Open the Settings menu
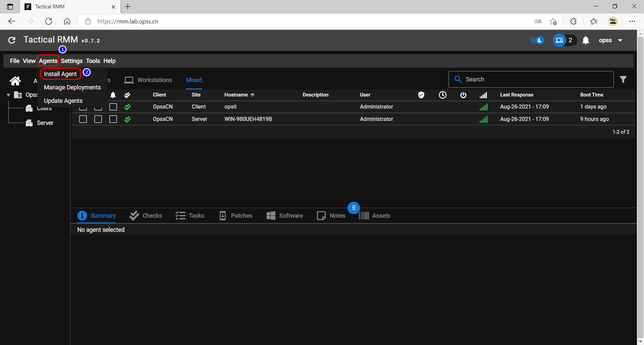Screen dimensions: 644x345 pos(72,61)
